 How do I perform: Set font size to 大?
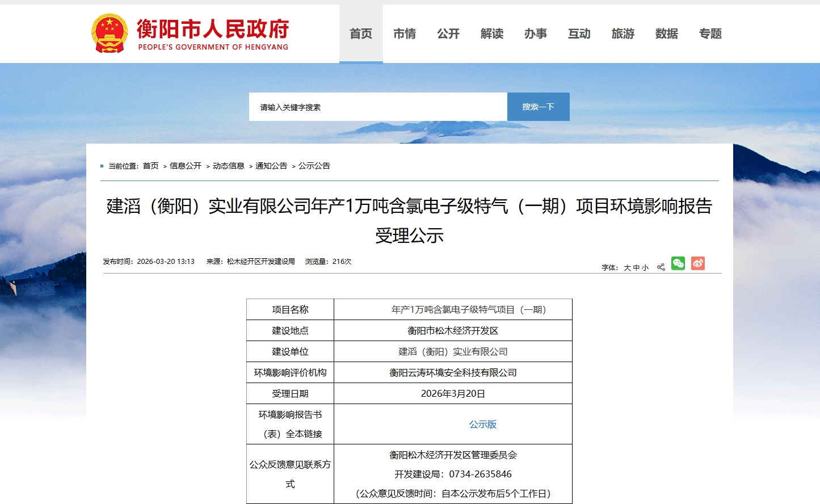(626, 267)
